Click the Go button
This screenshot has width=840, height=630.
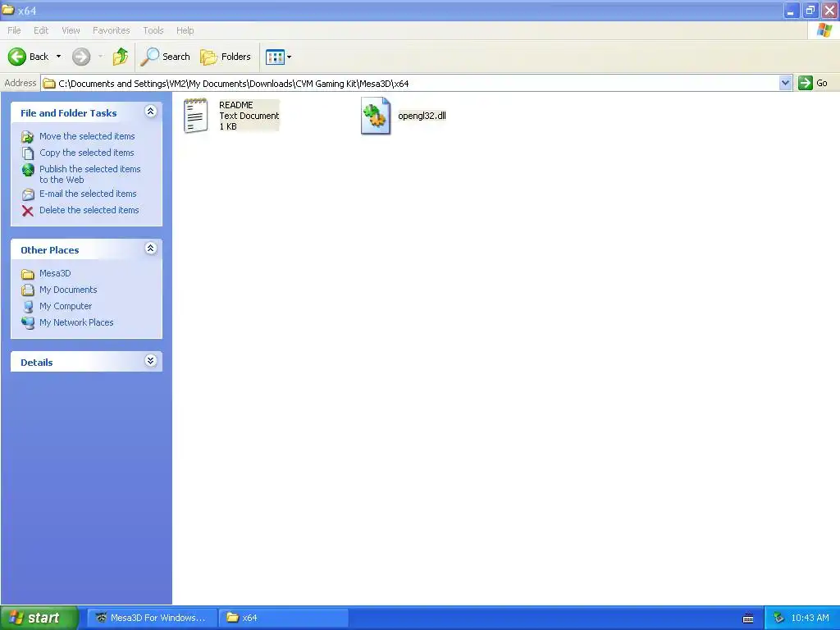coord(813,83)
